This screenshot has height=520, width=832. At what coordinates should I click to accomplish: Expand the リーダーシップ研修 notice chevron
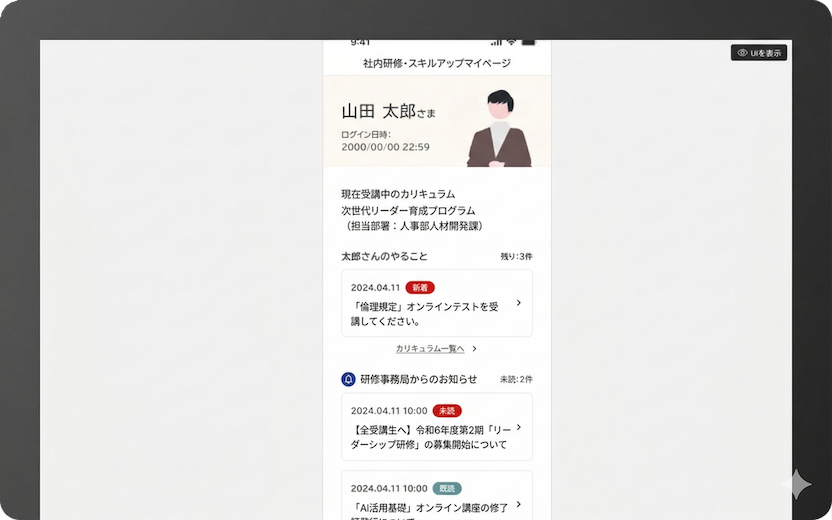coord(518,427)
